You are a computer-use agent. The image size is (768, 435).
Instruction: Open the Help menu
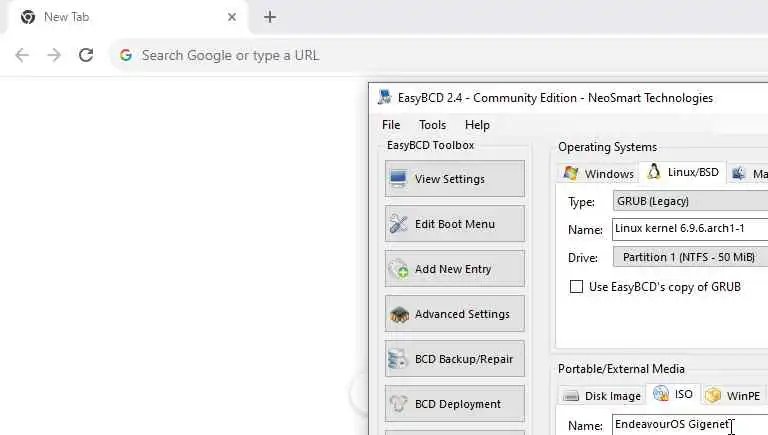pos(477,125)
